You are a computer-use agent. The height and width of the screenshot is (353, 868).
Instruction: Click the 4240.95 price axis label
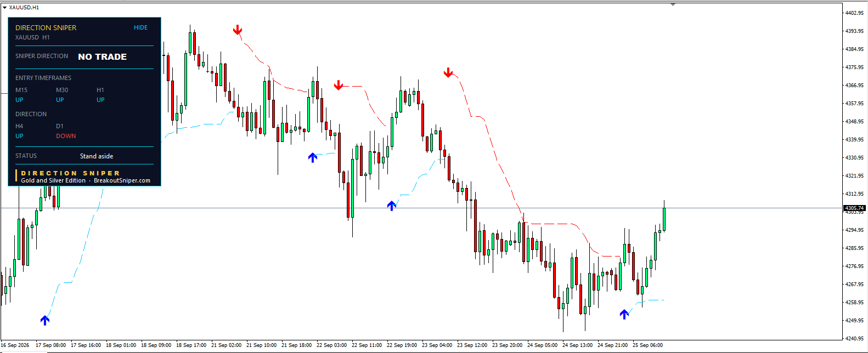coord(854,338)
